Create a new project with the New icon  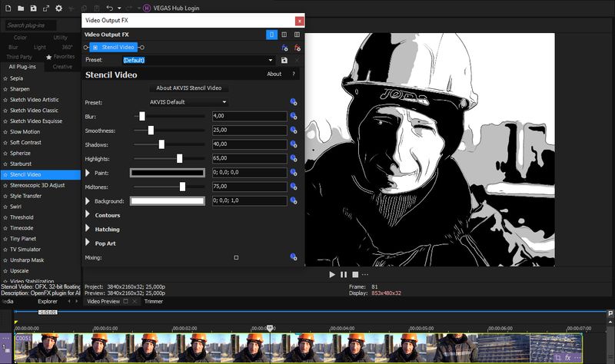coord(8,8)
